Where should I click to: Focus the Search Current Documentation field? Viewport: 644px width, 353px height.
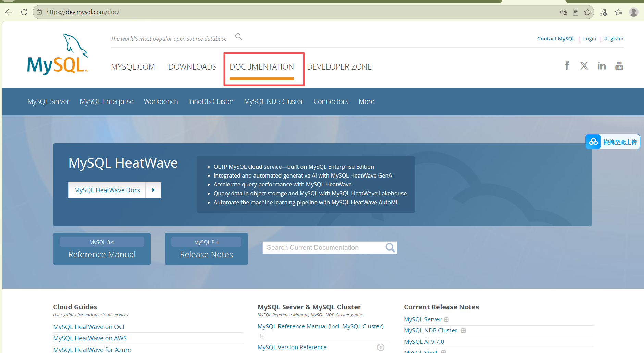coord(324,247)
